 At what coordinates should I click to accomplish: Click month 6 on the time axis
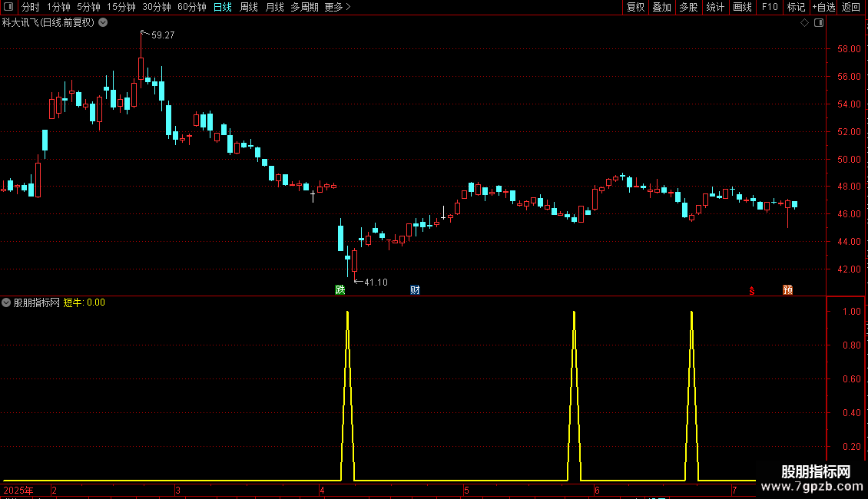pos(597,490)
